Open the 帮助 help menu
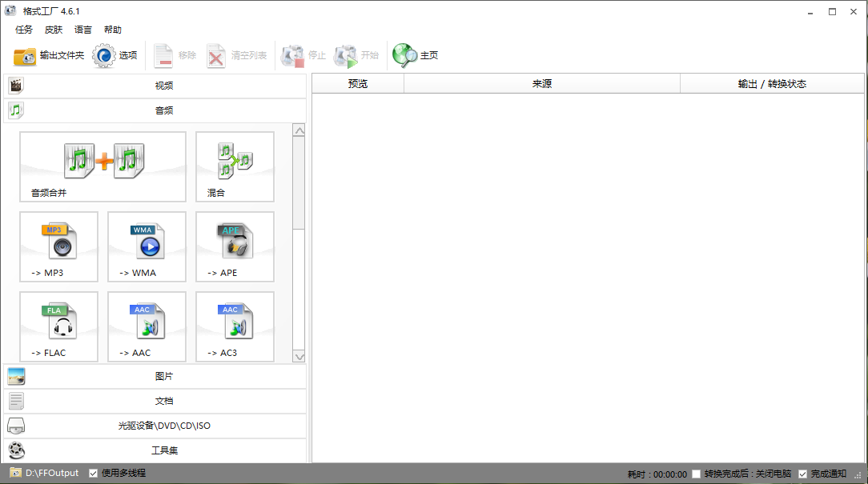Screen dimensions: 868x484 pyautogui.click(x=113, y=30)
